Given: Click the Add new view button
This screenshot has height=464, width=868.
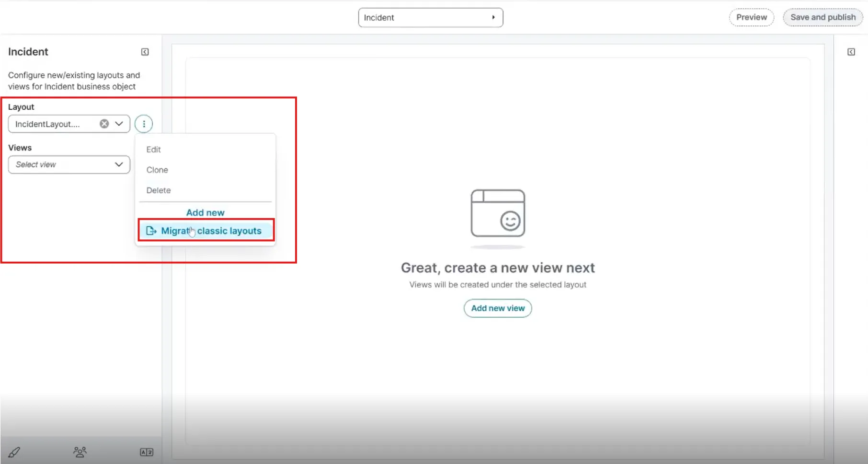Looking at the screenshot, I should (498, 308).
